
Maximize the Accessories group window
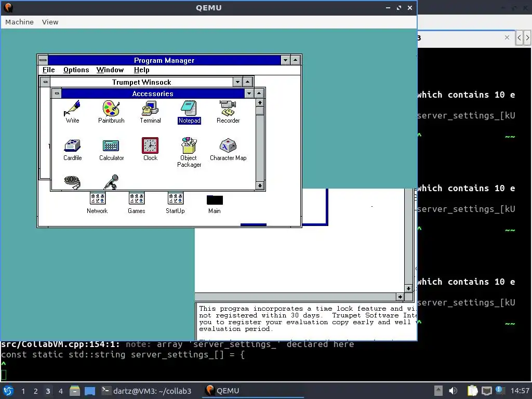tap(259, 94)
